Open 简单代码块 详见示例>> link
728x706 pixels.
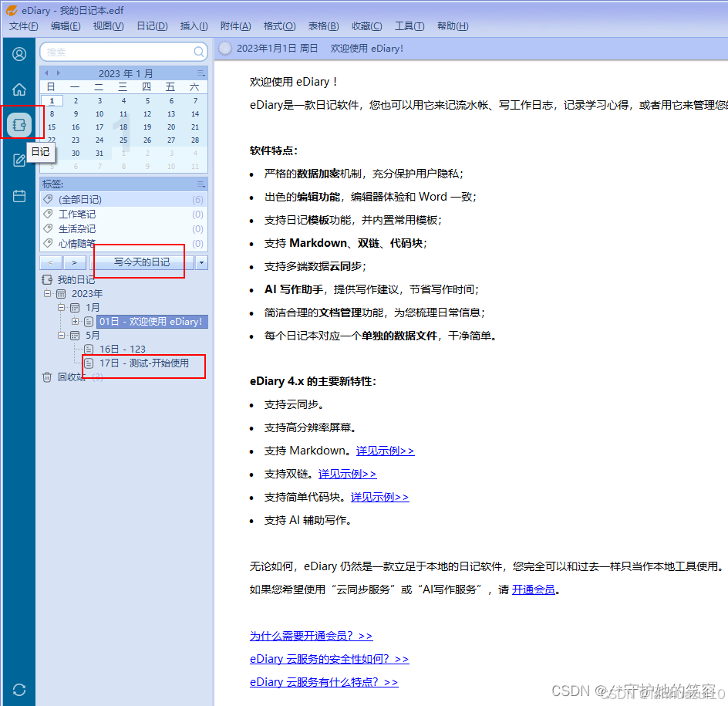(379, 497)
